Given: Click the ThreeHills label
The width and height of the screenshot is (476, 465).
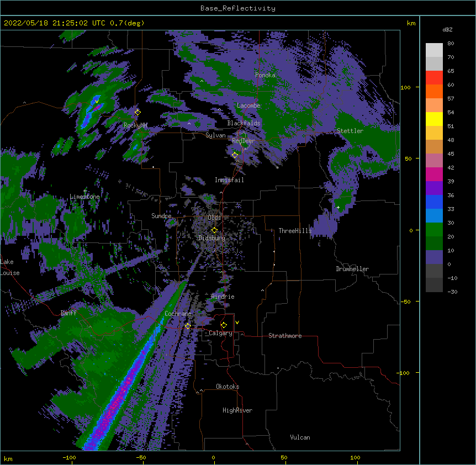Looking at the screenshot, I should click(295, 231).
